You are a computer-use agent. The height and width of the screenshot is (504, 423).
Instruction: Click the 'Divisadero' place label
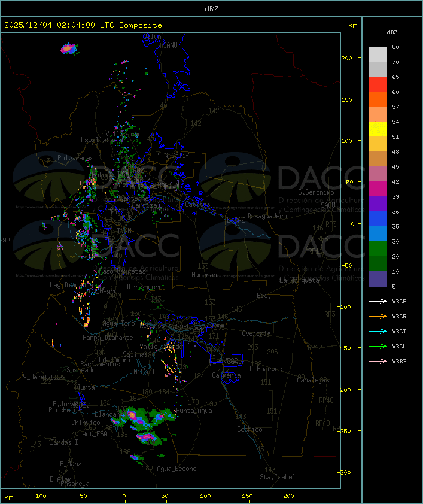coord(145,287)
